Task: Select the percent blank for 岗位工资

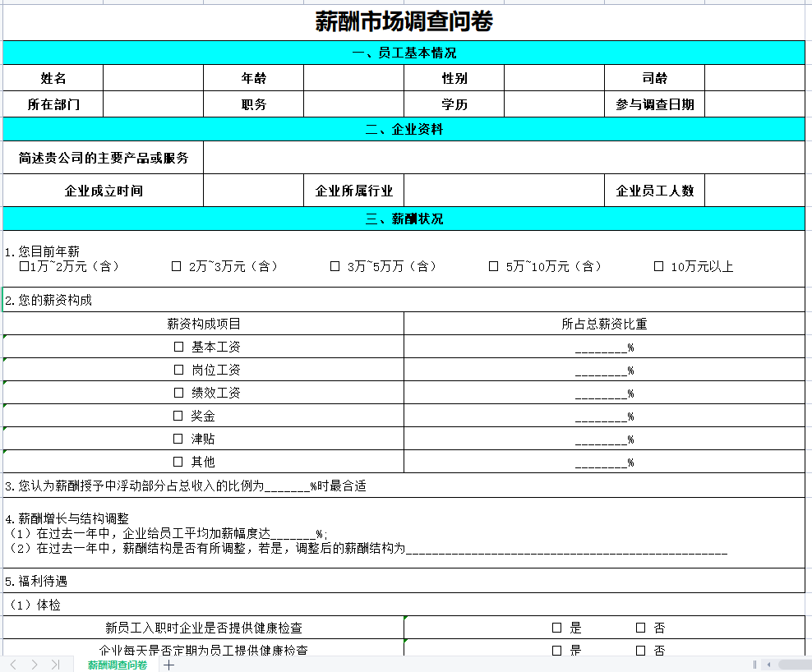Action: (x=604, y=370)
